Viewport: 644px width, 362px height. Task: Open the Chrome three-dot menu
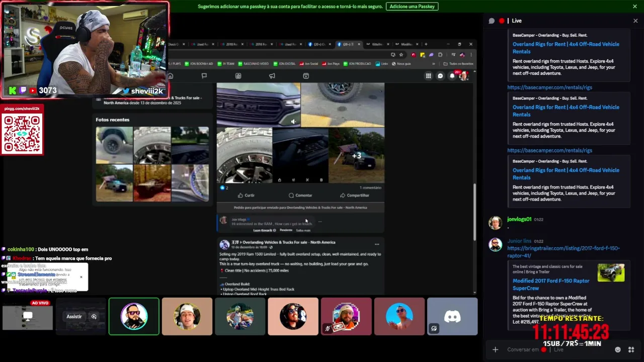470,55
